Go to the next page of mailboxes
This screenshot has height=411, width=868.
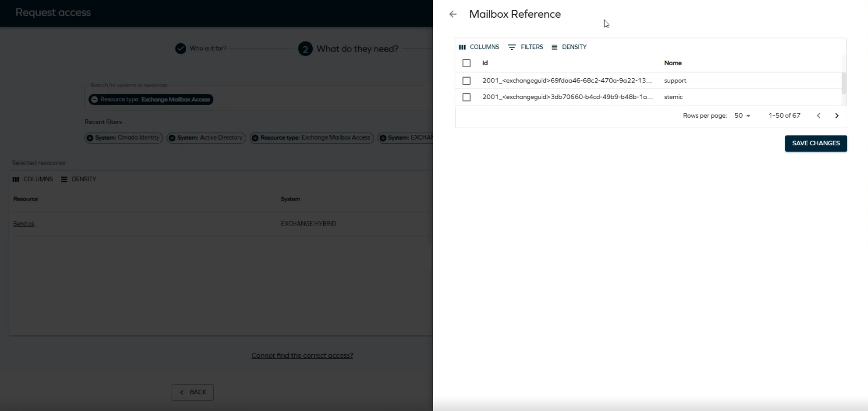tap(837, 116)
